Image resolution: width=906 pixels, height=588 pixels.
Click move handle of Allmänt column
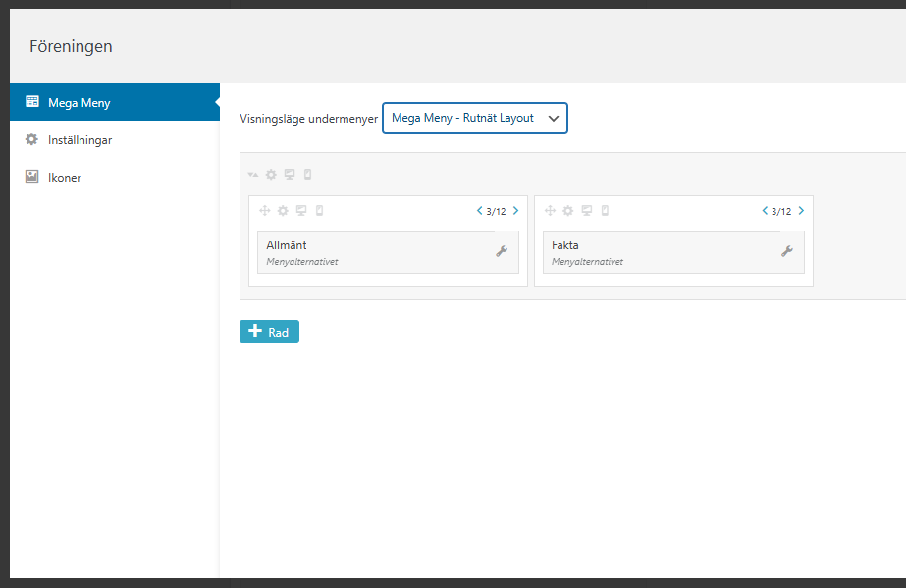tap(264, 210)
